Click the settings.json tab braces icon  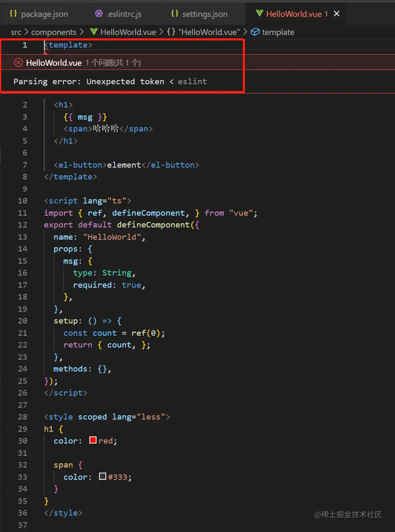(x=175, y=13)
